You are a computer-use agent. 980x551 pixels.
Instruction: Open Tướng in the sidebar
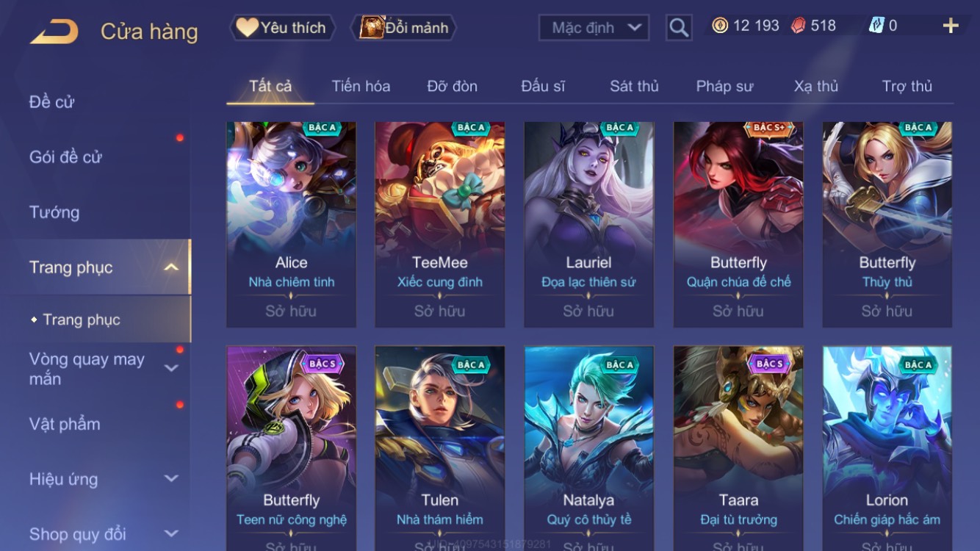54,212
